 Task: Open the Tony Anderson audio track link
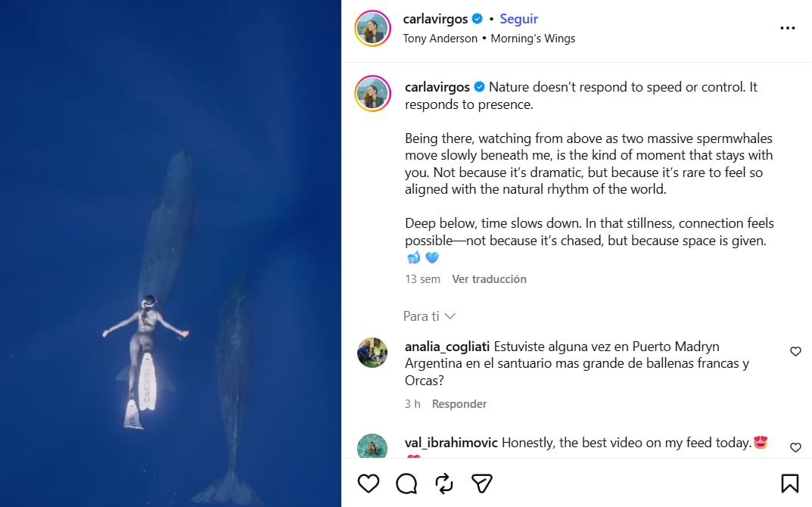click(440, 38)
